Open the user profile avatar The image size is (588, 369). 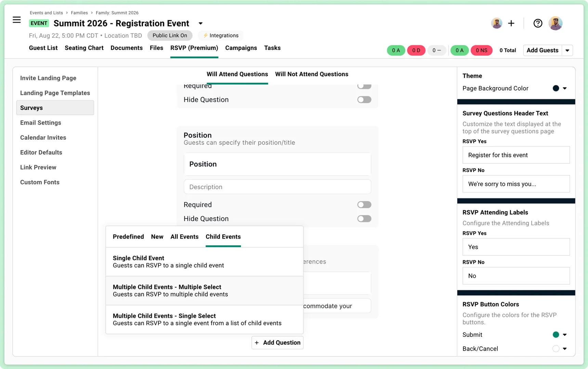pyautogui.click(x=555, y=23)
